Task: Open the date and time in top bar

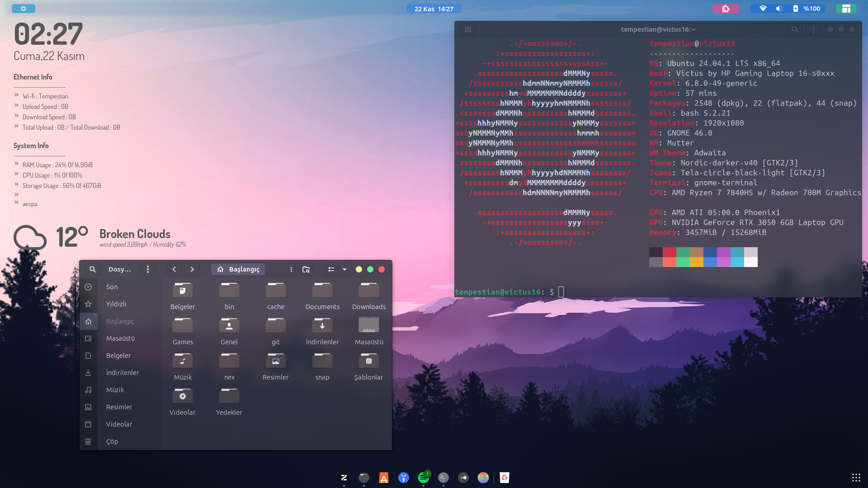Action: point(434,9)
